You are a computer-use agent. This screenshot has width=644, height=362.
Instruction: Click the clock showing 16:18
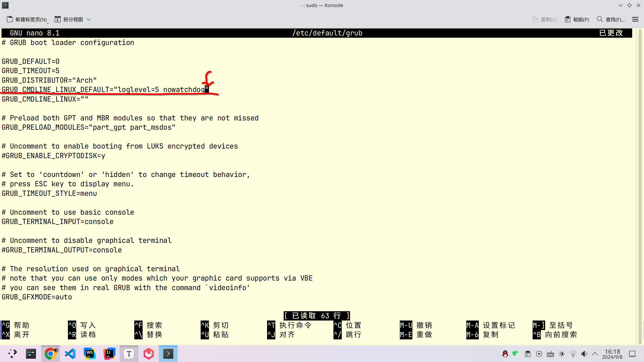(612, 354)
